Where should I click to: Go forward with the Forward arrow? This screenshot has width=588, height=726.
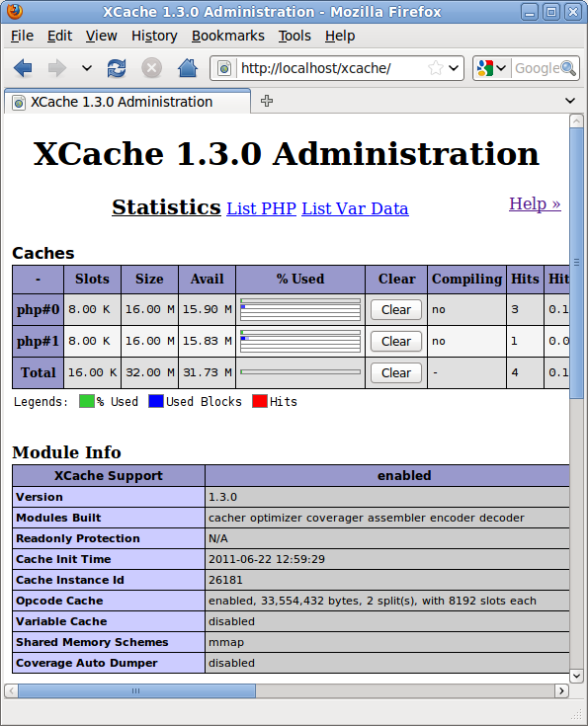click(57, 68)
